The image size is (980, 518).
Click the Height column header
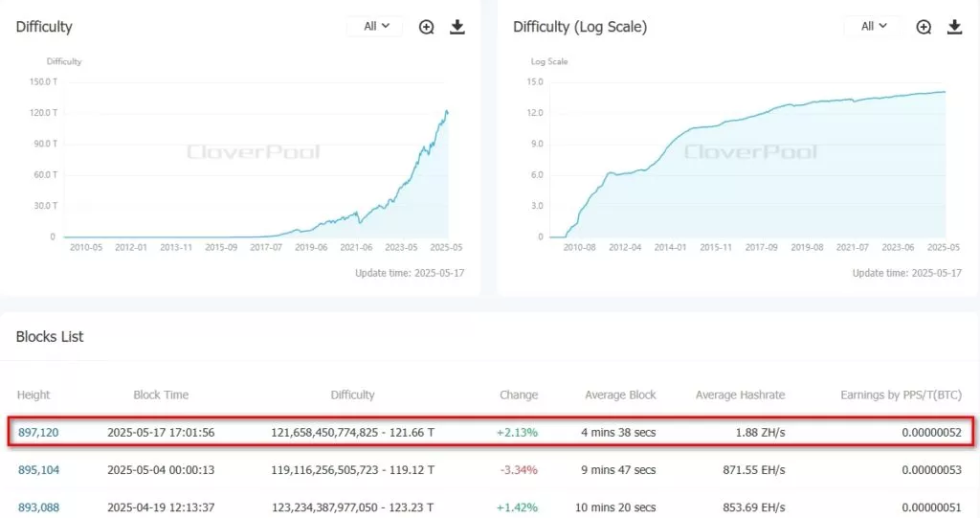(x=33, y=394)
